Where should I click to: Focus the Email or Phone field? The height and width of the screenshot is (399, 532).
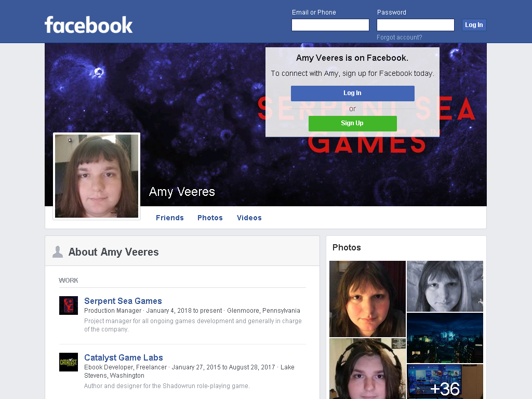tap(330, 25)
